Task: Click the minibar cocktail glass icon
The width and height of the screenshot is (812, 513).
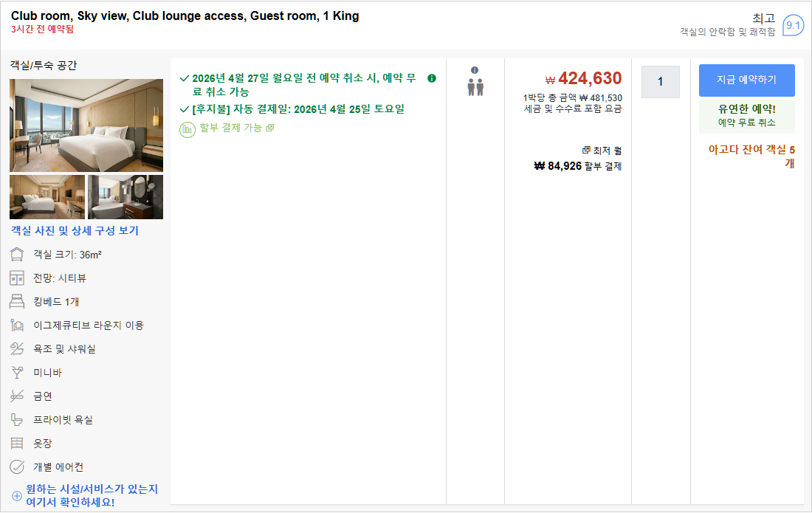Action: pos(17,373)
